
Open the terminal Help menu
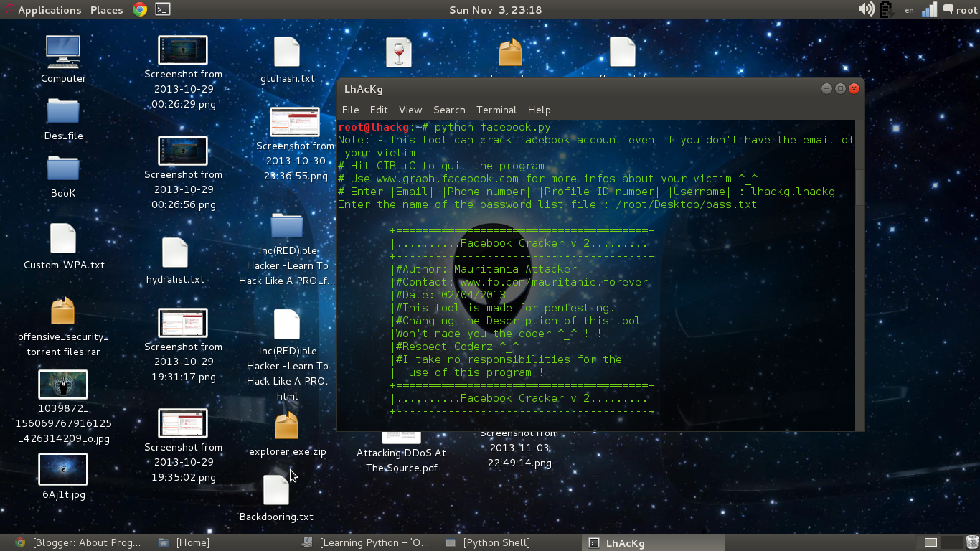click(x=539, y=110)
